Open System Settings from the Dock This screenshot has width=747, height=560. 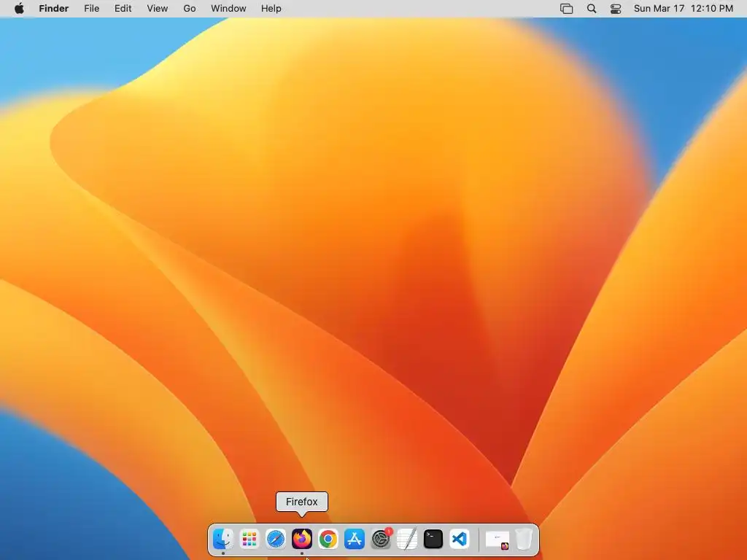point(381,539)
